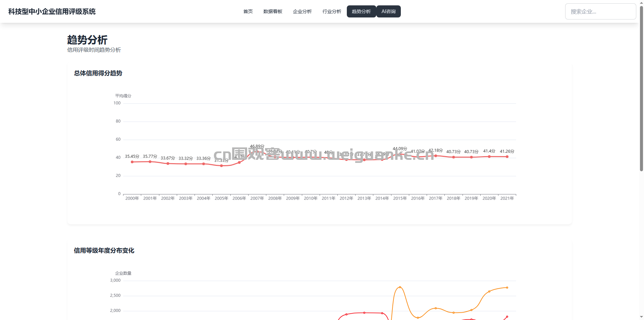Open the 行业分析 nav item
The width and height of the screenshot is (644, 320).
tap(332, 11)
